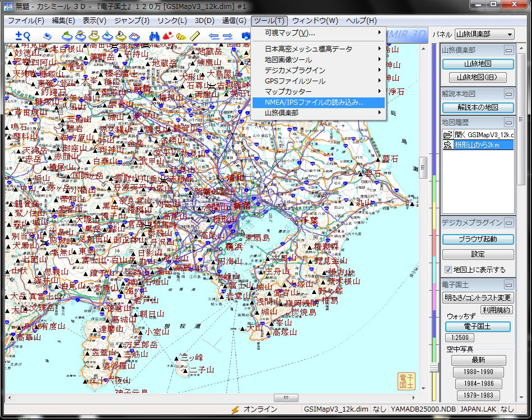Click the 明るさ/コントラスト変更 button

click(478, 298)
